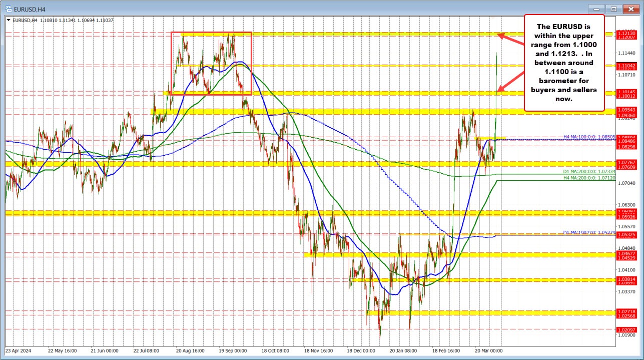Viewport: 644px width, 360px height.
Task: Select the 18 Oct 08:00 axis label
Action: (x=276, y=351)
